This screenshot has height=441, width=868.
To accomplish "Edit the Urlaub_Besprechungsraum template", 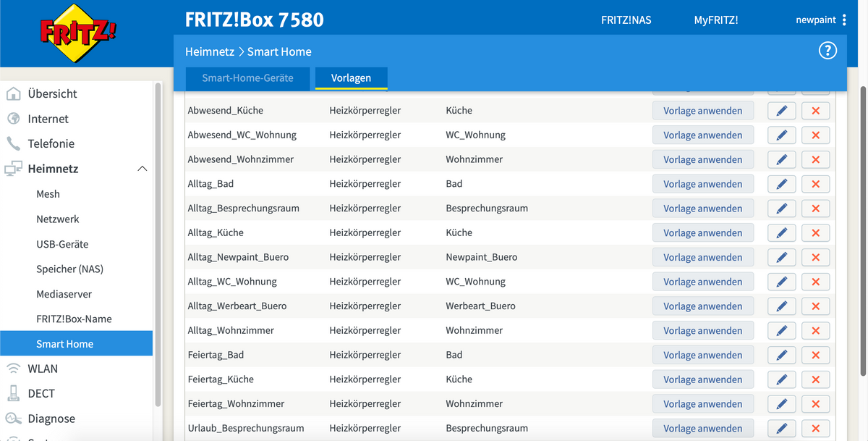I will tap(781, 429).
